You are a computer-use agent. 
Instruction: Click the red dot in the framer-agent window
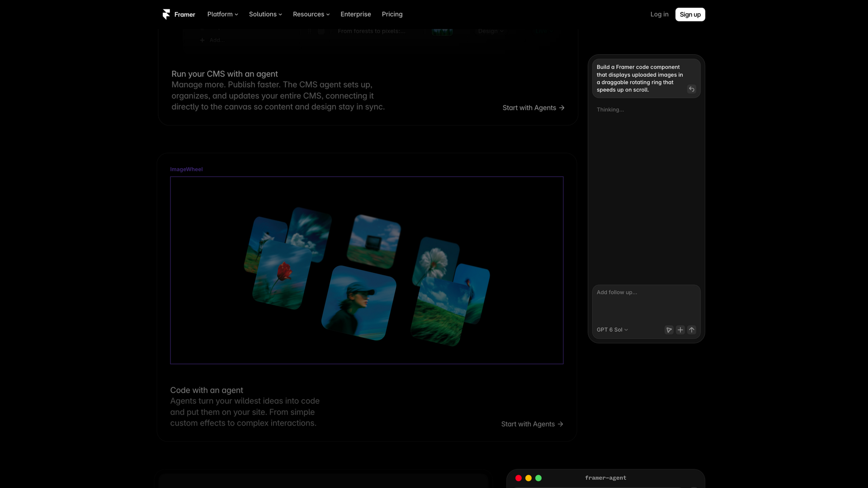point(519,478)
